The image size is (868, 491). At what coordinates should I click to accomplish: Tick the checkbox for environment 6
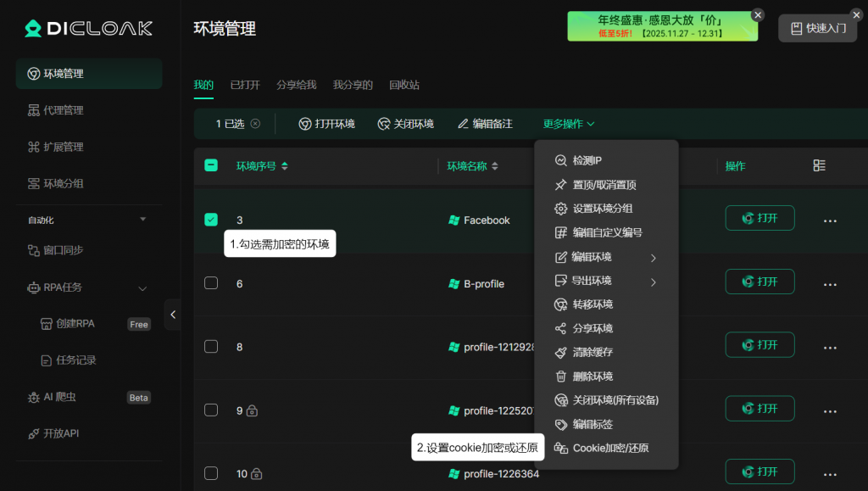211,283
